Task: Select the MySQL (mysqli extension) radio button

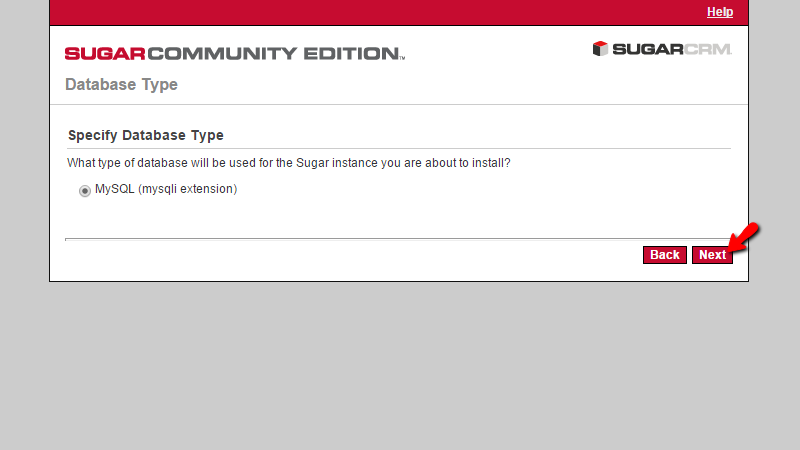Action: point(85,190)
